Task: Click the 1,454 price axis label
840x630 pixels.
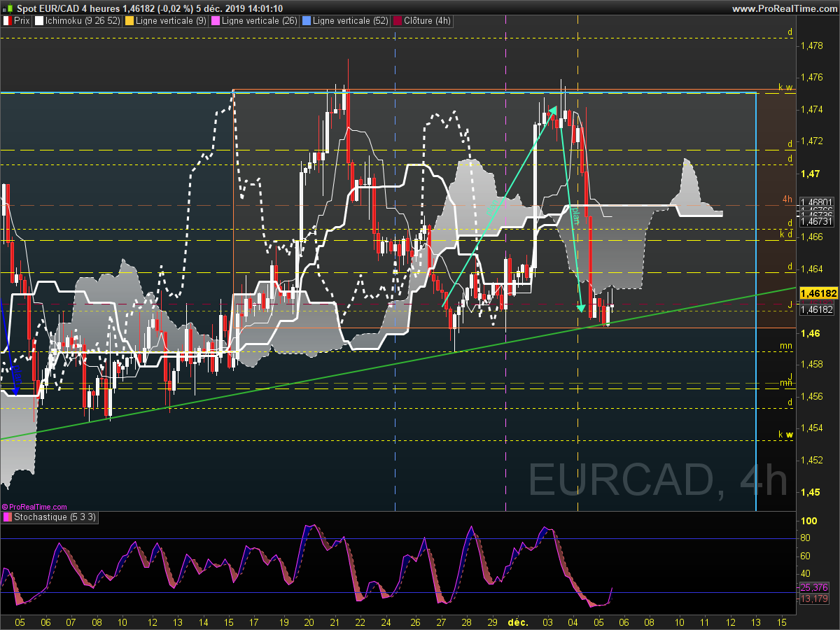Action: (812, 428)
